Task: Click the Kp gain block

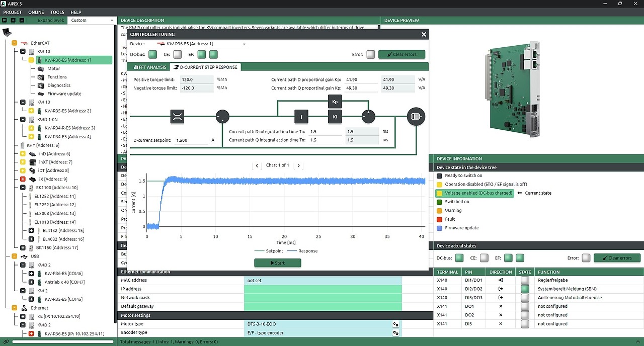Action: pos(335,102)
